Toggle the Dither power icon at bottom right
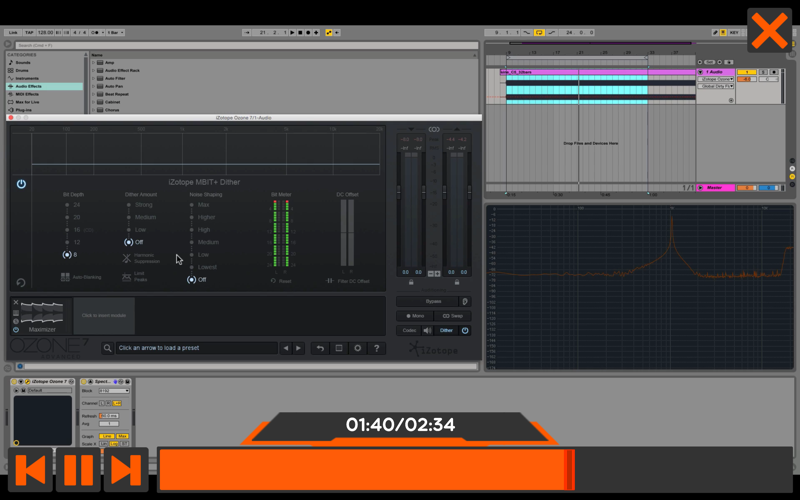 tap(465, 331)
